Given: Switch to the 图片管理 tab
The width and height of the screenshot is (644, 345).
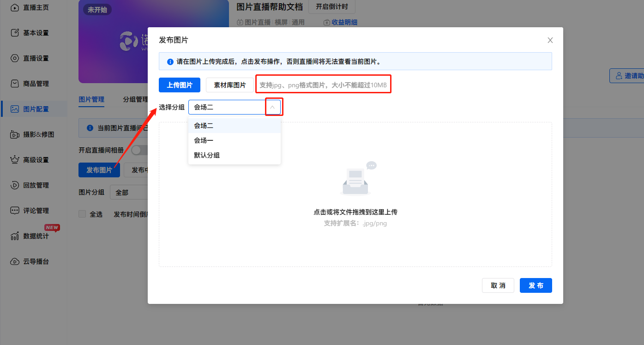Looking at the screenshot, I should point(91,99).
